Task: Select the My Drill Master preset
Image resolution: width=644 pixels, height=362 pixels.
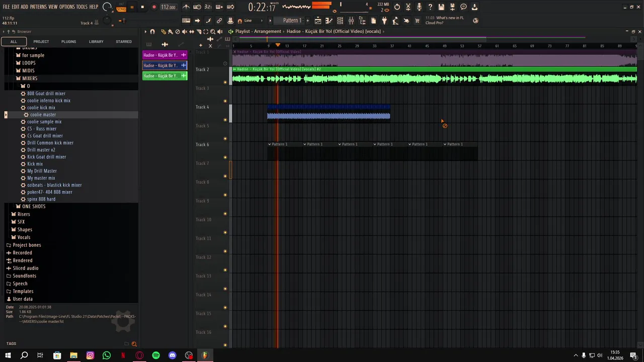Action: [42, 171]
